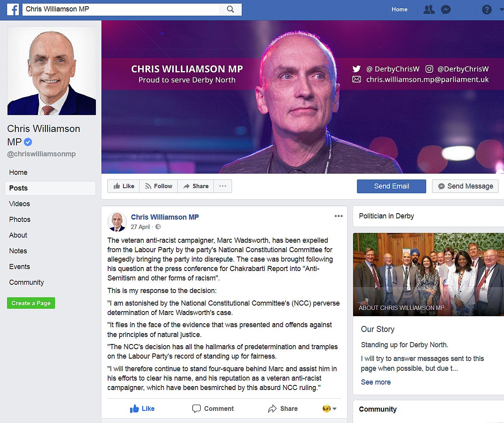Select the About item in sidebar
Image resolution: width=504 pixels, height=423 pixels.
coord(18,235)
